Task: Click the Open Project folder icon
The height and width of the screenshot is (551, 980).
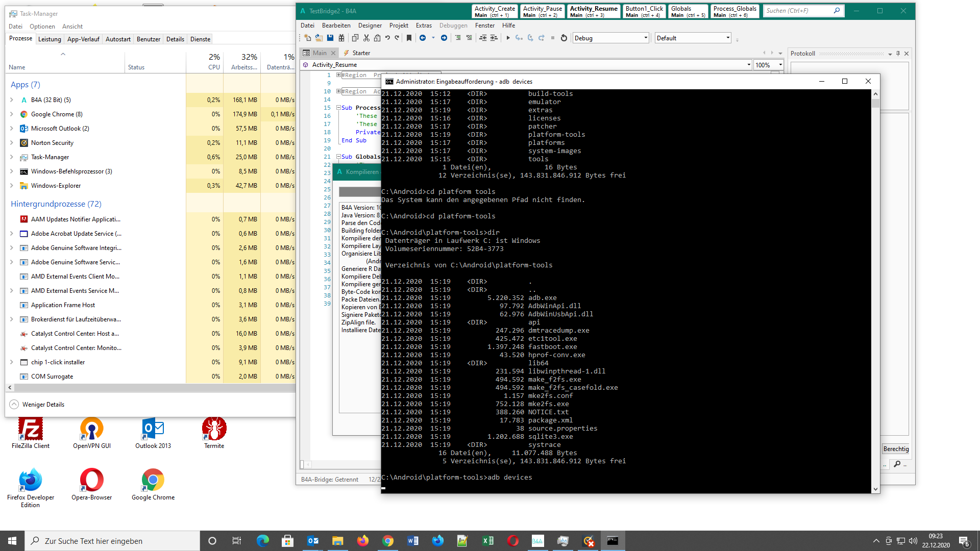Action: point(318,38)
